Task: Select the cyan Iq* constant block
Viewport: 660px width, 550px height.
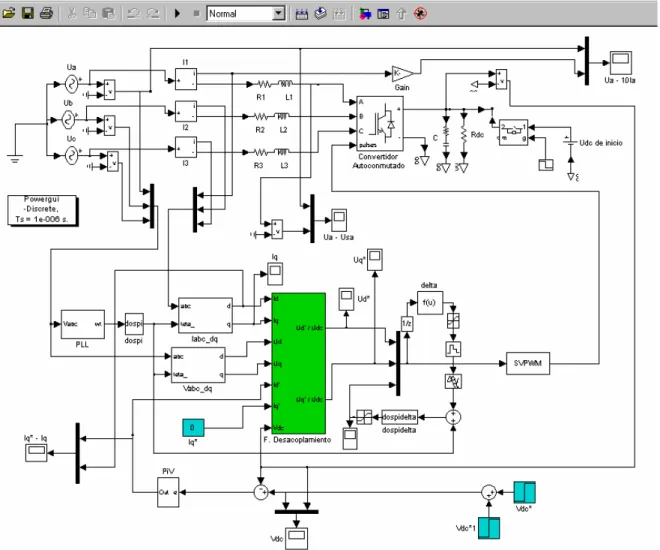Action: click(x=193, y=428)
